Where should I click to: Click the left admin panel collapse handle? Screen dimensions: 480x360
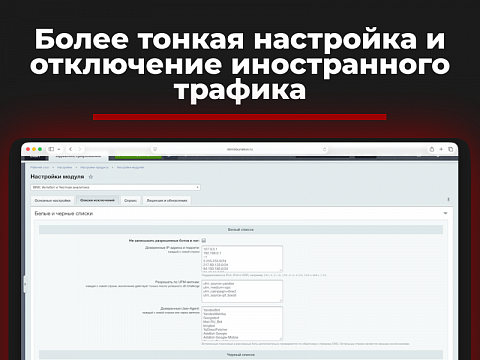pos(24,284)
